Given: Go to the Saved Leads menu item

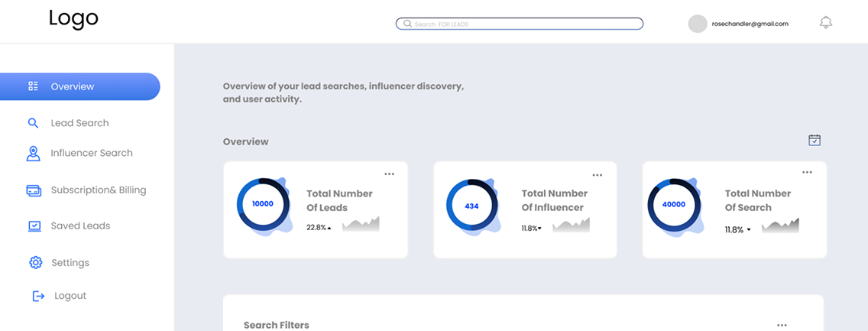Looking at the screenshot, I should point(80,226).
